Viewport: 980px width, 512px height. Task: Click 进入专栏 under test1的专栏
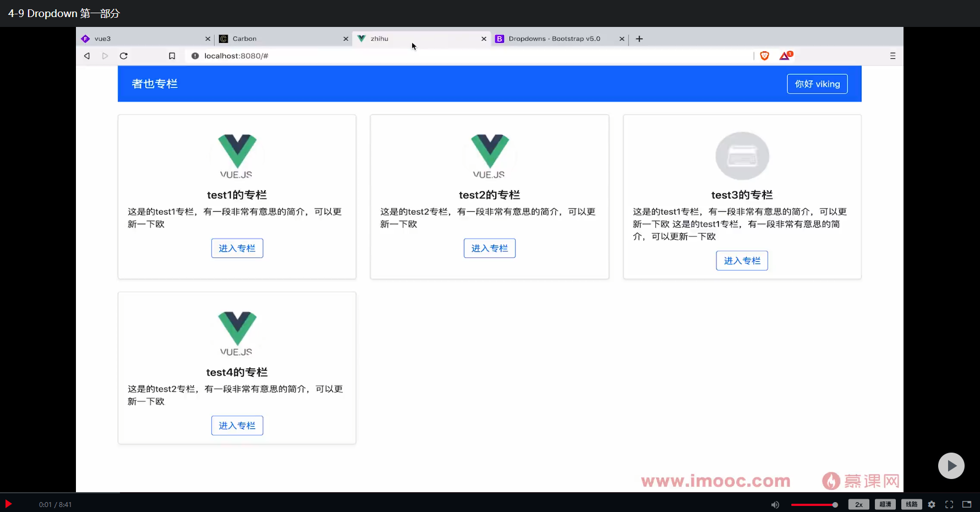237,248
